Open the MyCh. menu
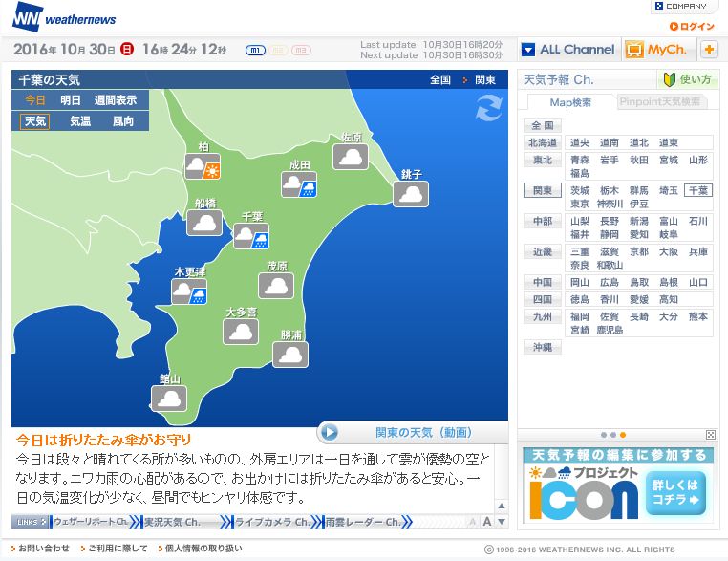 pyautogui.click(x=657, y=50)
